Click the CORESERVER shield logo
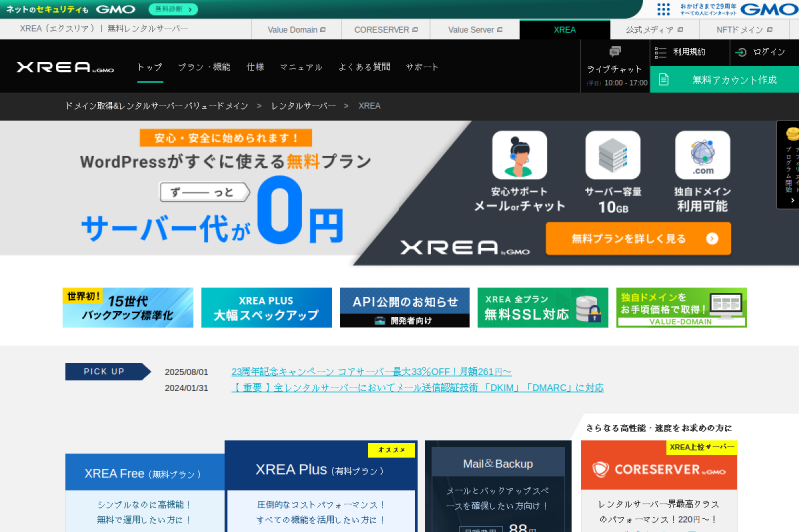 [601, 469]
